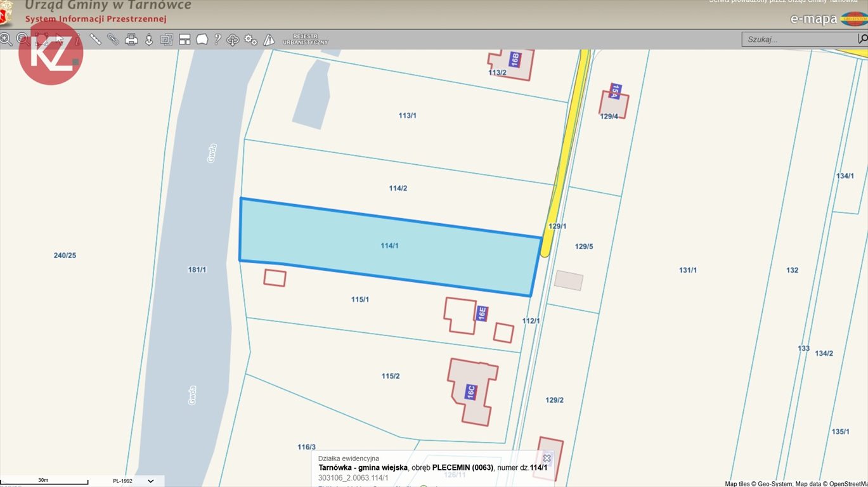Click the municipality coat of arms
Screen dimensions: 868x487
click(x=6, y=13)
